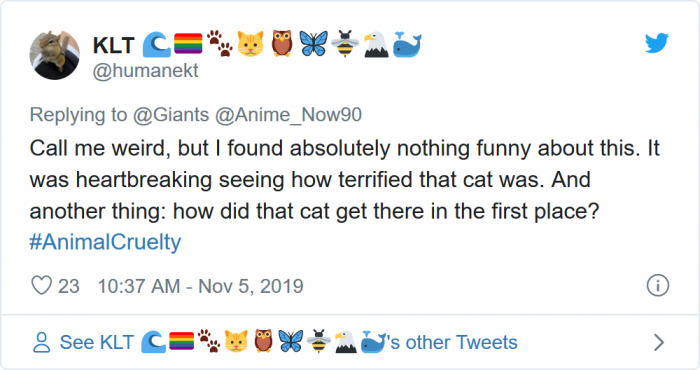Click the owl emoji in header name
This screenshot has height=370, width=700.
tap(282, 43)
